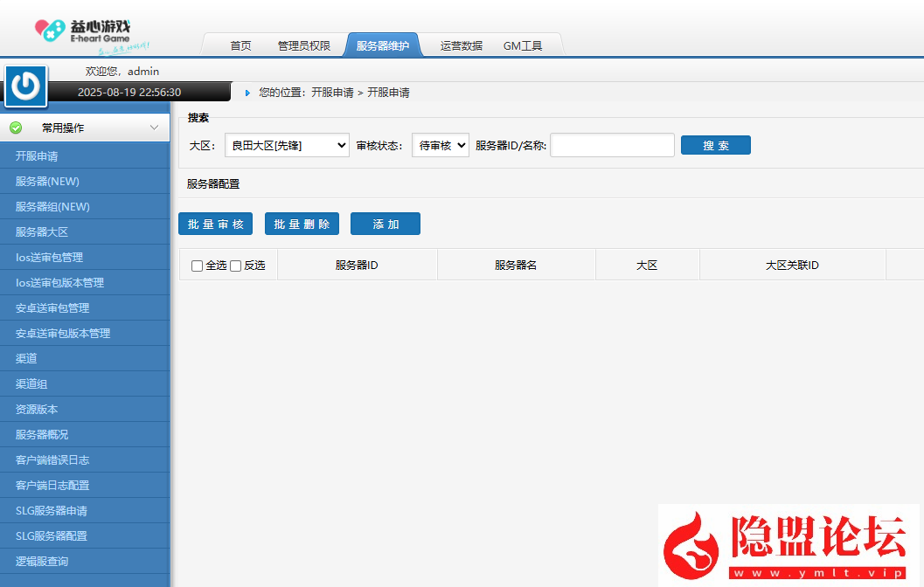Click the green checkmark icon beside 常用操作
924x587 pixels.
(16, 128)
